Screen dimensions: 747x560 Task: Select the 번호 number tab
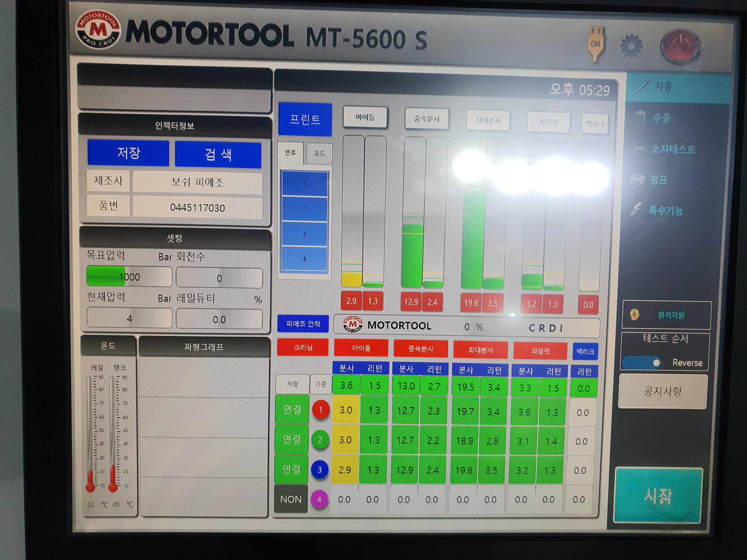click(x=290, y=153)
